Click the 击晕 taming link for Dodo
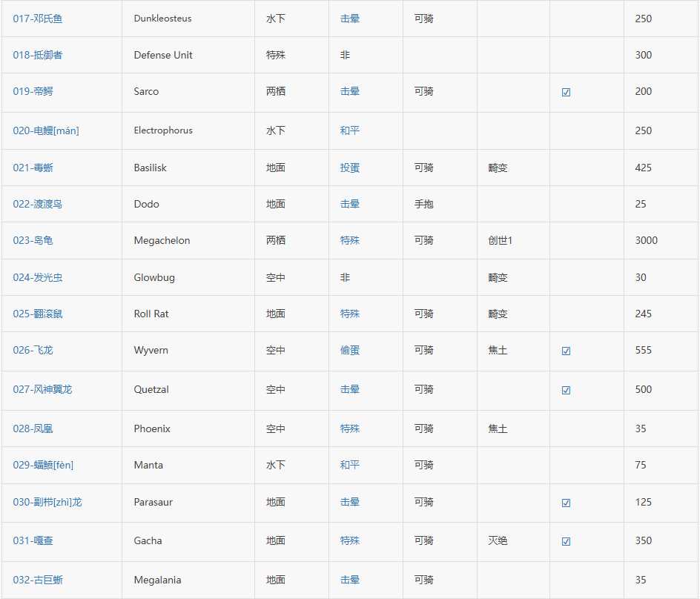Viewport: 700px width, 599px height. pos(349,204)
